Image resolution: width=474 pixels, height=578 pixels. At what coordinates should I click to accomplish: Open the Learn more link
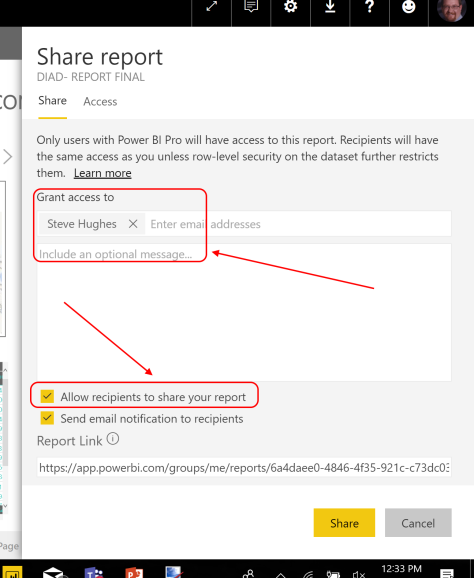[x=102, y=173]
